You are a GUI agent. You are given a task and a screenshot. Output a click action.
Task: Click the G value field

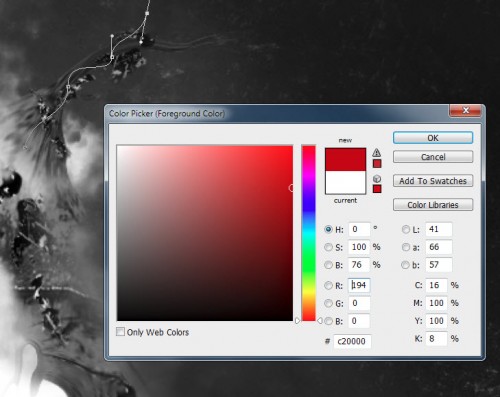(359, 303)
